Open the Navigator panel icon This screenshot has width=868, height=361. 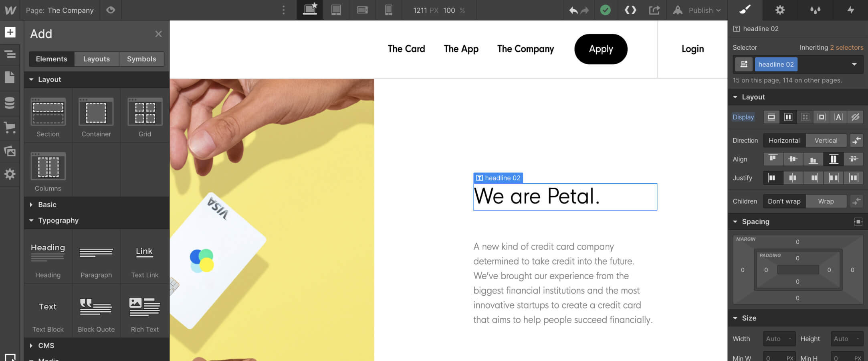10,54
